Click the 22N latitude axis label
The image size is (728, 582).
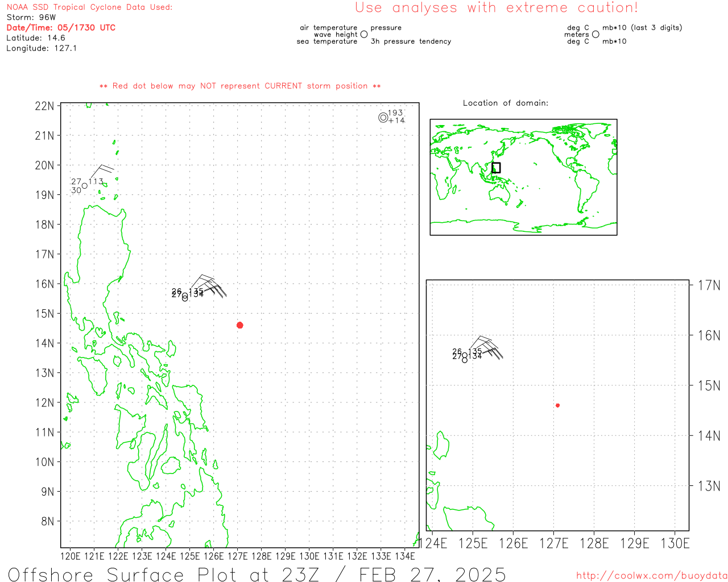click(45, 106)
